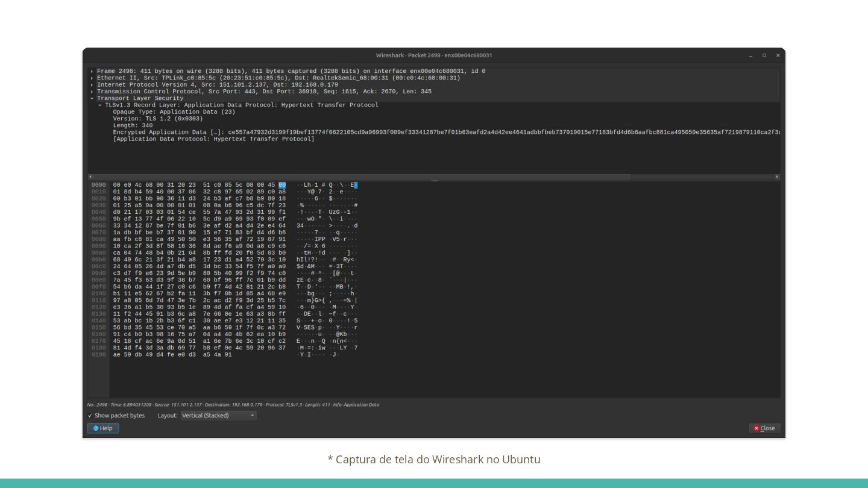This screenshot has height=488, width=868.
Task: Open the Layout Vertical (Stacked) dropdown
Action: click(218, 416)
